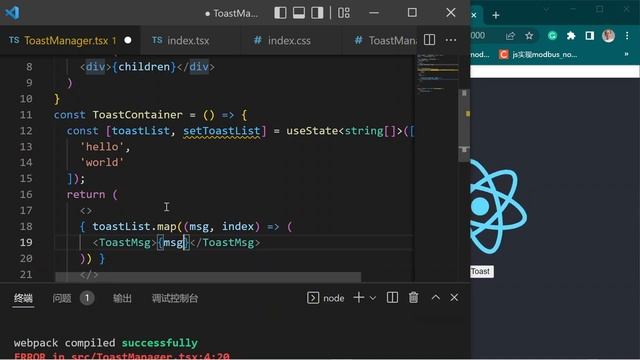Click unsaved dot on ToastManager.tsx tab

point(128,40)
